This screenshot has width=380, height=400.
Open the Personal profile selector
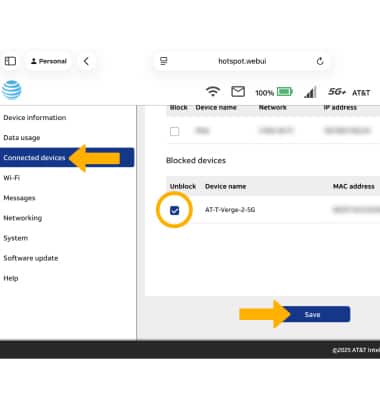coord(49,61)
